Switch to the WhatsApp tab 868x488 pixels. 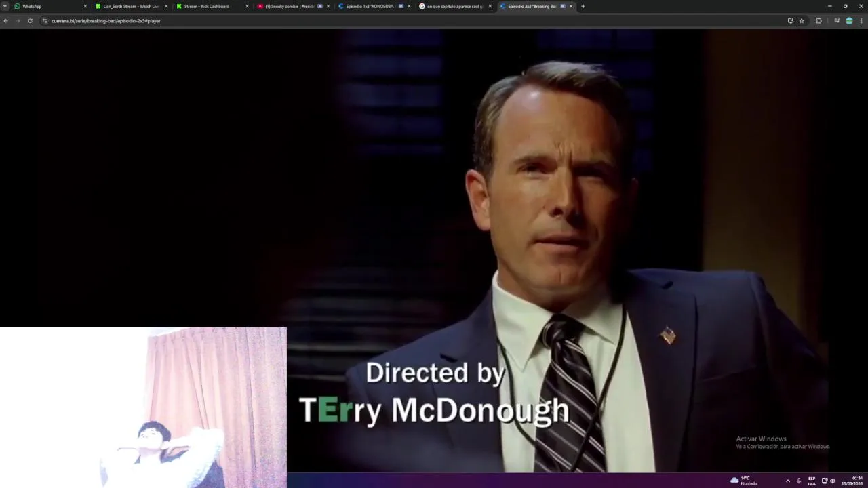pyautogui.click(x=51, y=6)
